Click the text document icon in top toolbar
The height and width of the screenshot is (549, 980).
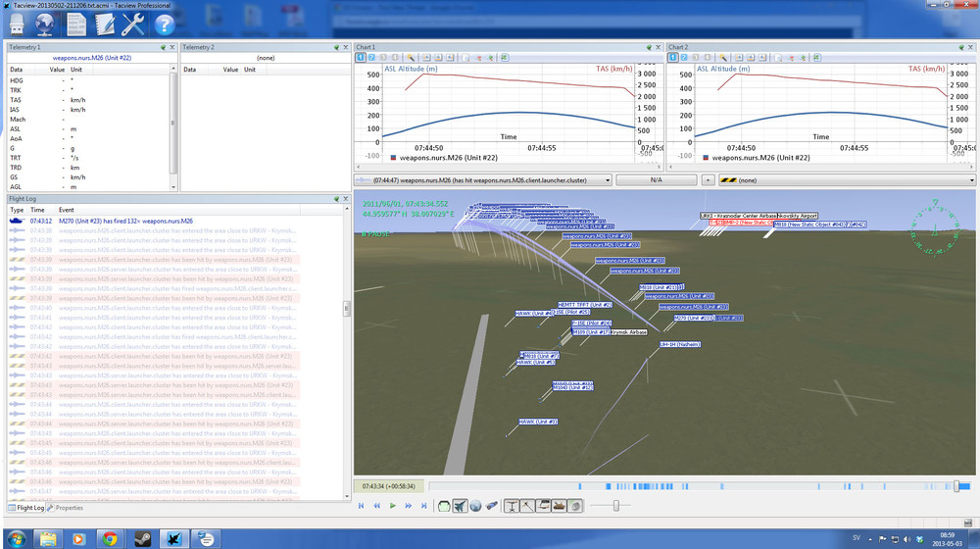(75, 25)
